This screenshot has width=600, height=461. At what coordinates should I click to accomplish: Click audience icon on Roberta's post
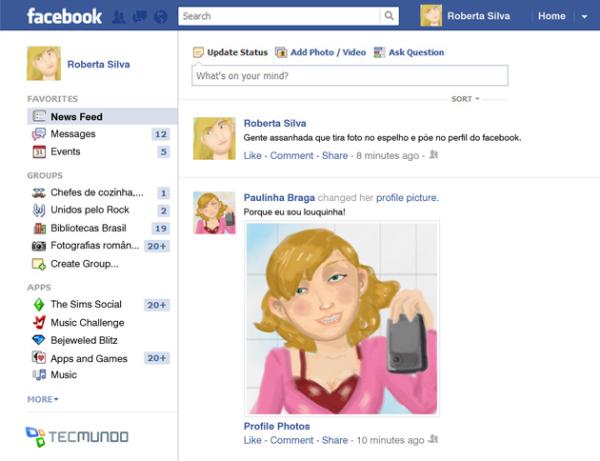point(434,155)
